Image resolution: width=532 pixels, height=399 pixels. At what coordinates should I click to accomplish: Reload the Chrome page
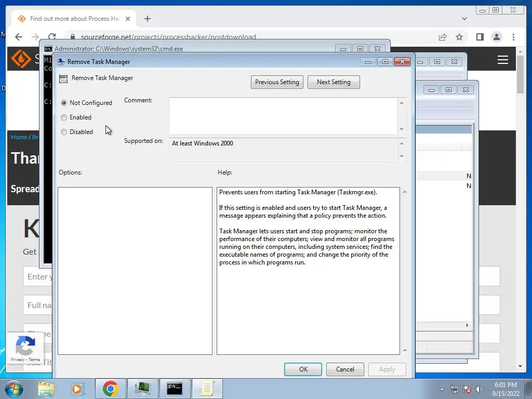pyautogui.click(x=52, y=37)
